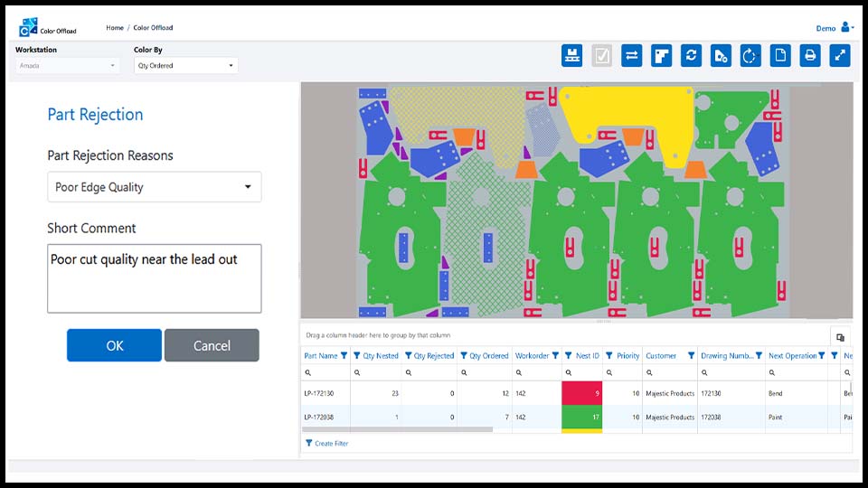Click into the Short Comment text box
Image resolution: width=868 pixels, height=488 pixels.
pyautogui.click(x=155, y=278)
